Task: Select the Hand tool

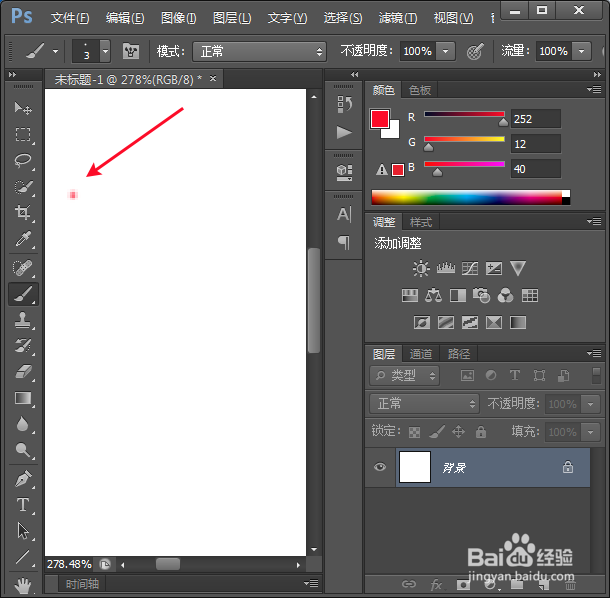Action: tap(23, 585)
